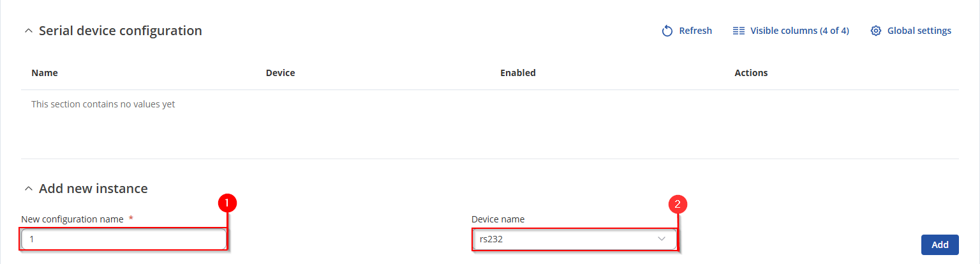The image size is (980, 264).
Task: Collapse the Add new instance section
Action: [27, 189]
